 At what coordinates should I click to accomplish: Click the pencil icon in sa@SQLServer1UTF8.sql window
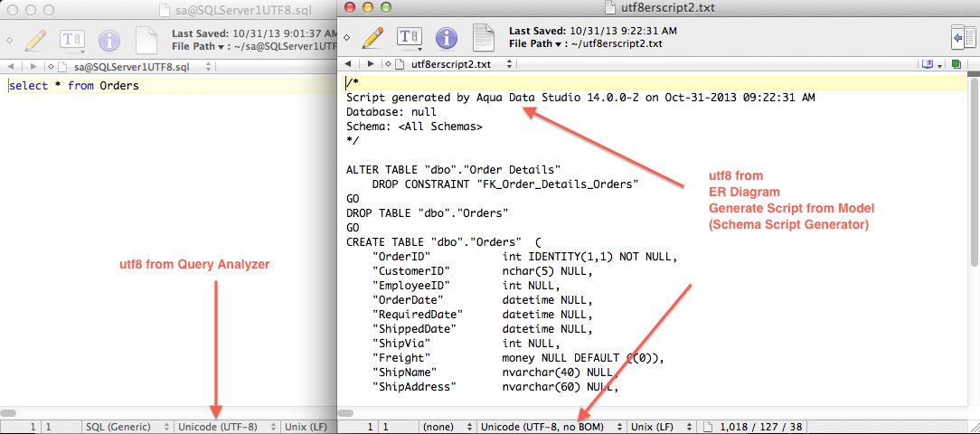tap(35, 41)
